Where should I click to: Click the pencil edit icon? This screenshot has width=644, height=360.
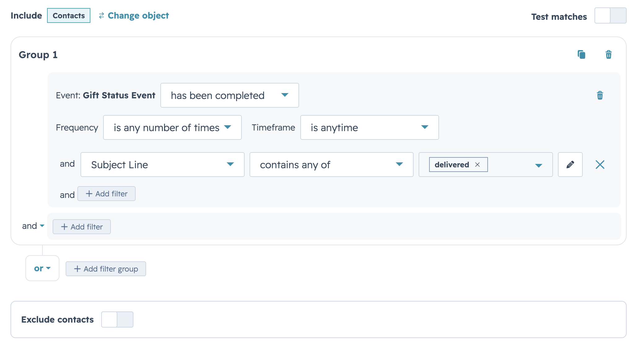570,165
